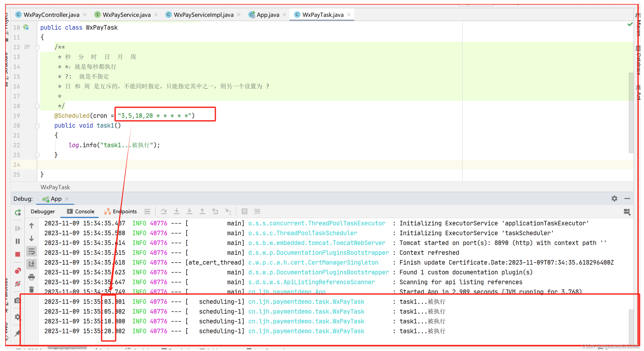Open View Breakpoints dialog
Screen dimensions: 644x351
[x=18, y=271]
